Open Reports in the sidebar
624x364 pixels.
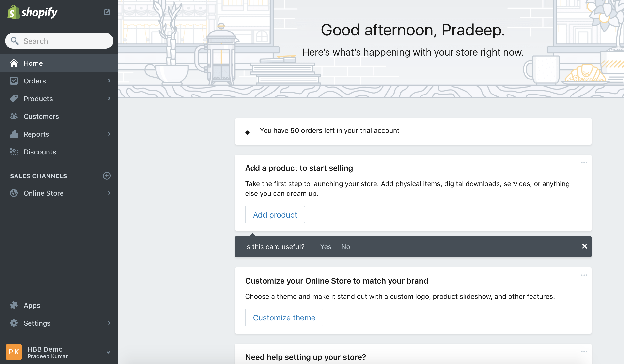click(59, 134)
